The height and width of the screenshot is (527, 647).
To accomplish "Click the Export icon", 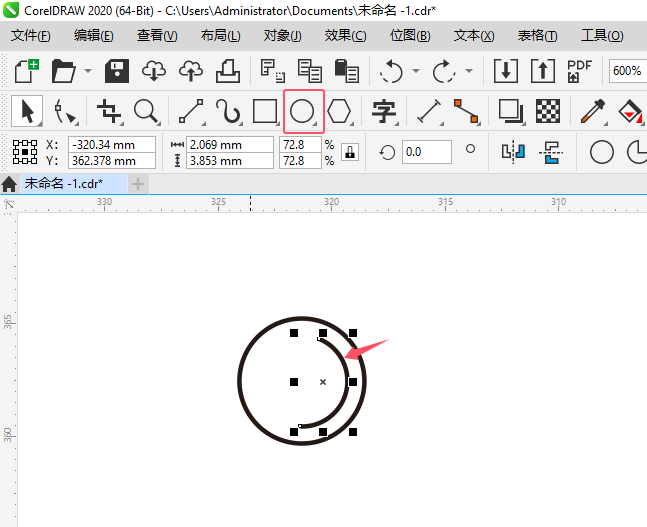I will pos(543,71).
